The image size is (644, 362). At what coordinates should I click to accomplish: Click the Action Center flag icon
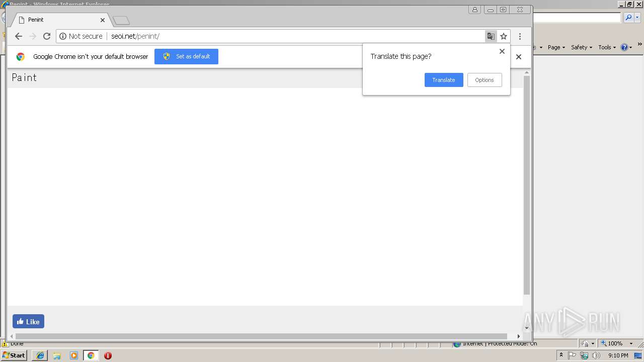(572, 355)
